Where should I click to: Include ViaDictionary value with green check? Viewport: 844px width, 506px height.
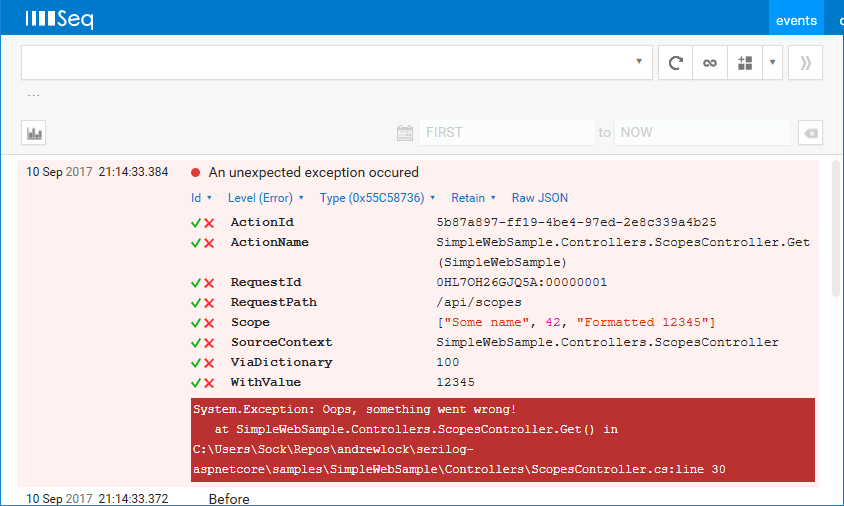click(x=196, y=363)
